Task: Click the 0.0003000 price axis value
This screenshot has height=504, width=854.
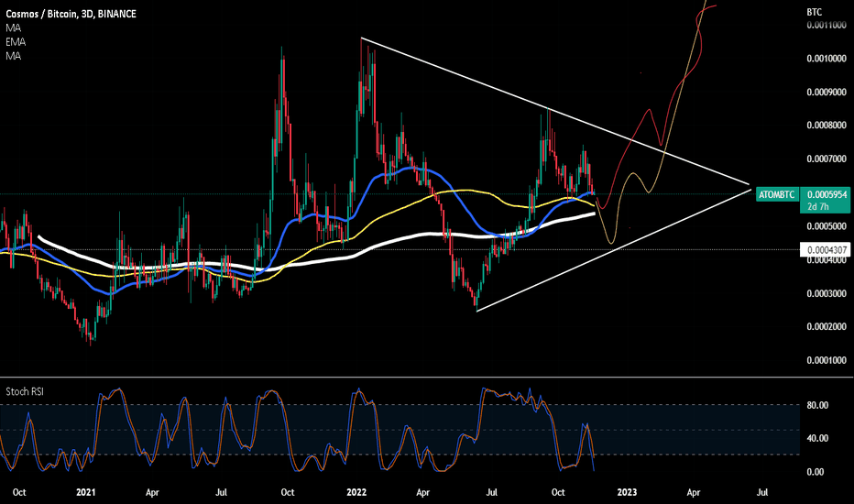Action: 827,293
